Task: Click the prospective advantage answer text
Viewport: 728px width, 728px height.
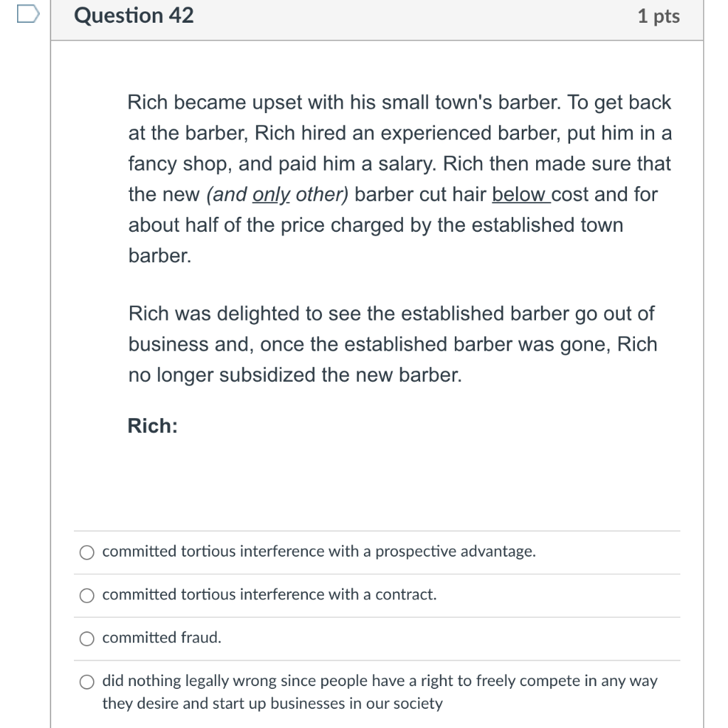Action: pyautogui.click(x=318, y=551)
